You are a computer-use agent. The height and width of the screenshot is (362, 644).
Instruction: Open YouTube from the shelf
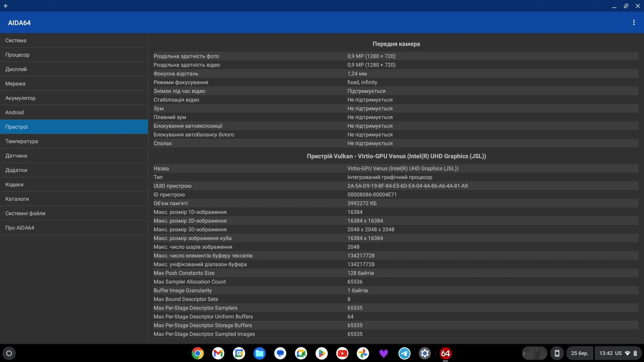coord(342,353)
